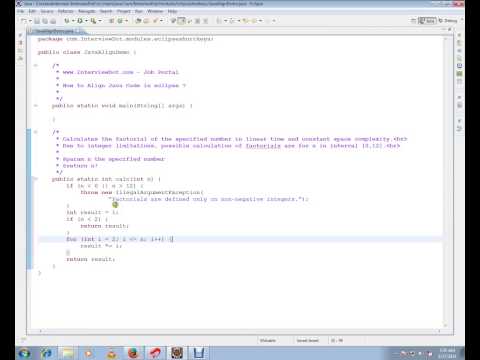The image size is (480, 360).
Task: Click the Search toolbar icon
Action: pyautogui.click(x=155, y=21)
